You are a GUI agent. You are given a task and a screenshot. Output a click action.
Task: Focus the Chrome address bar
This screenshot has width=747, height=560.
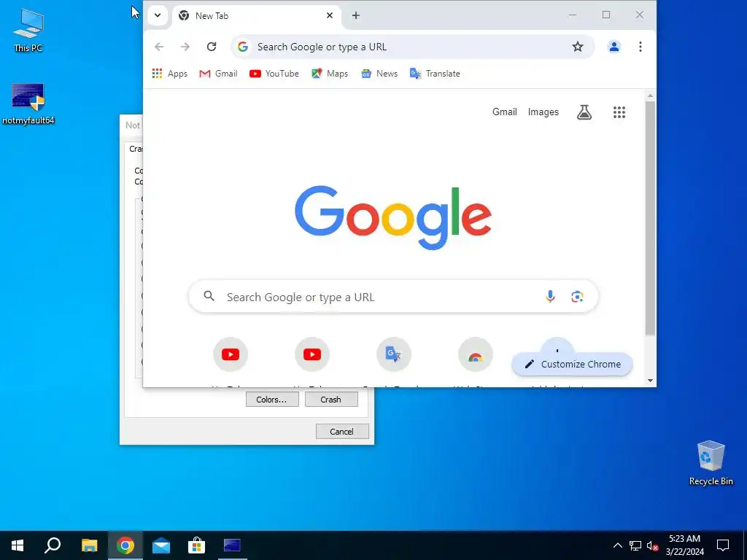[413, 47]
